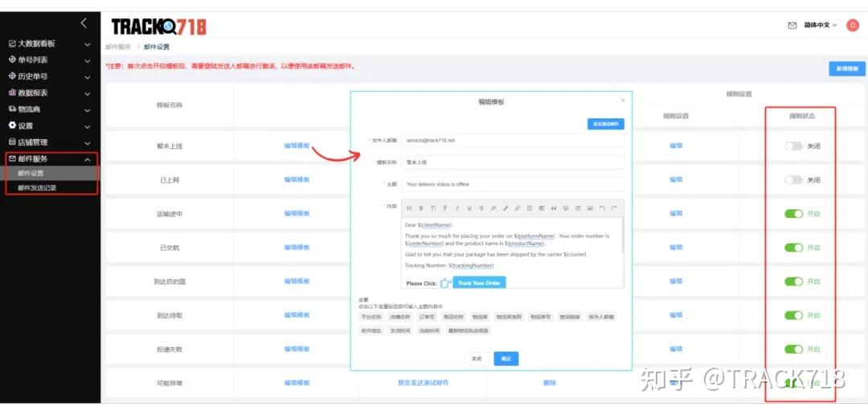Click the emoji icon in editor toolbar
The width and height of the screenshot is (868, 415).
pyautogui.click(x=566, y=208)
